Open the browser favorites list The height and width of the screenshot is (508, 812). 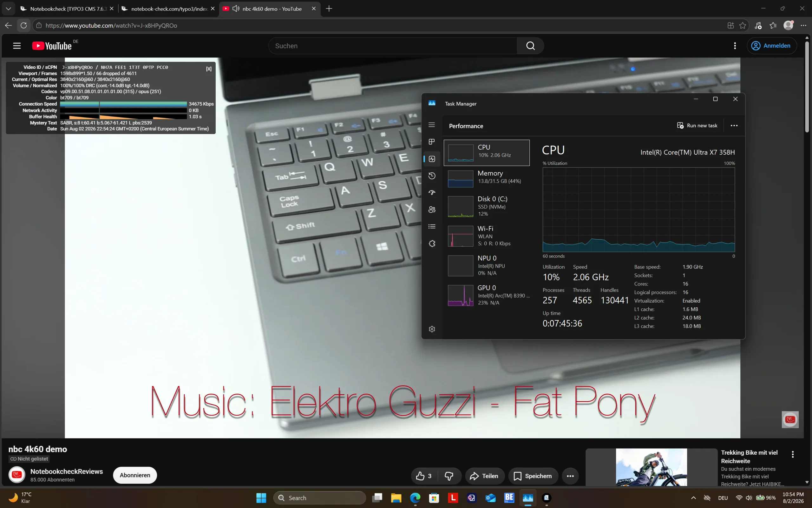[x=773, y=25]
